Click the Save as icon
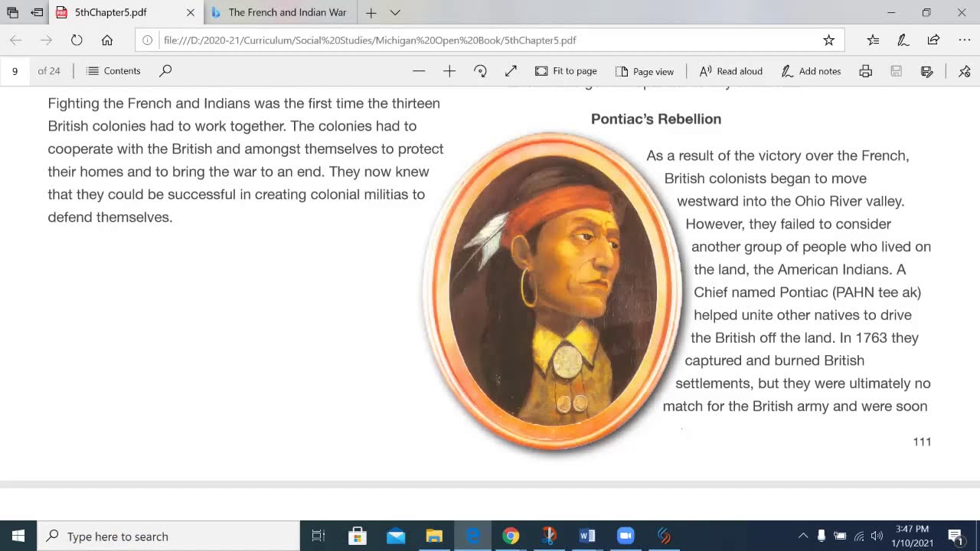This screenshot has height=551, width=980. [x=927, y=70]
